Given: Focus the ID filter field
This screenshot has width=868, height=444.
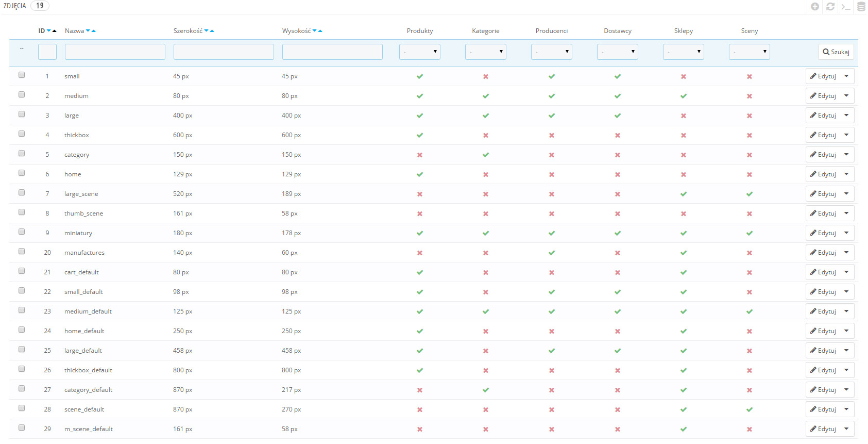Looking at the screenshot, I should click(x=47, y=52).
